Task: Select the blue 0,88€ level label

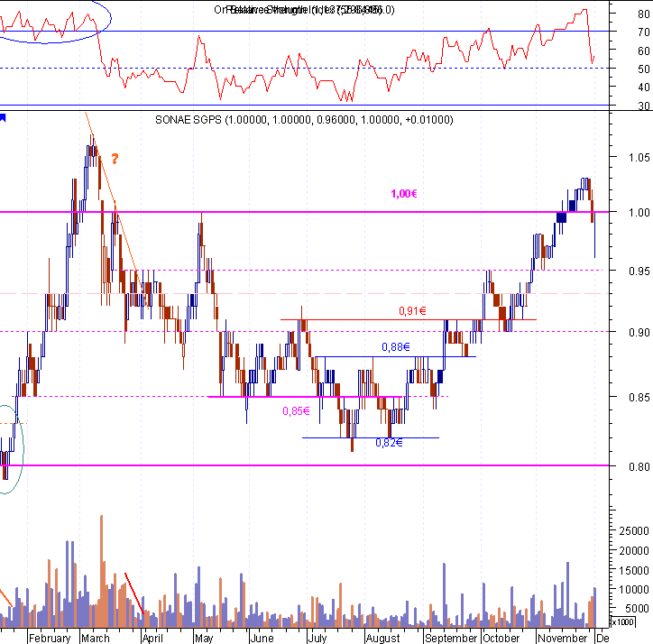Action: pyautogui.click(x=396, y=346)
